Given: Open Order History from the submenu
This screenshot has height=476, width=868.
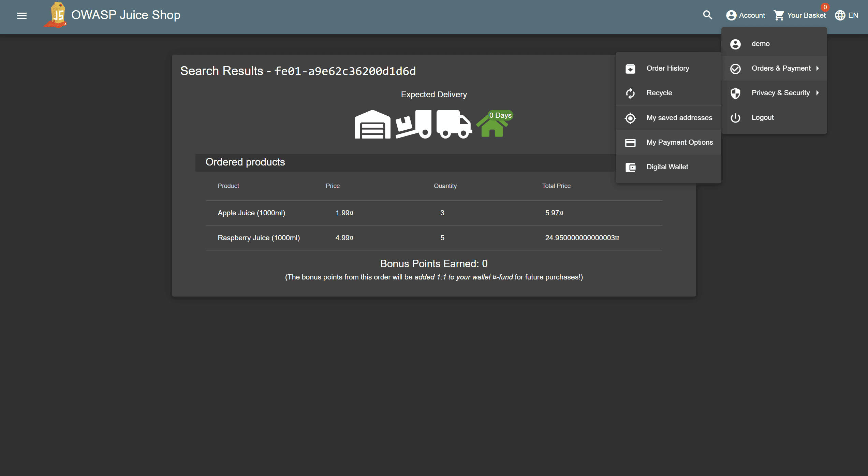Looking at the screenshot, I should 668,68.
